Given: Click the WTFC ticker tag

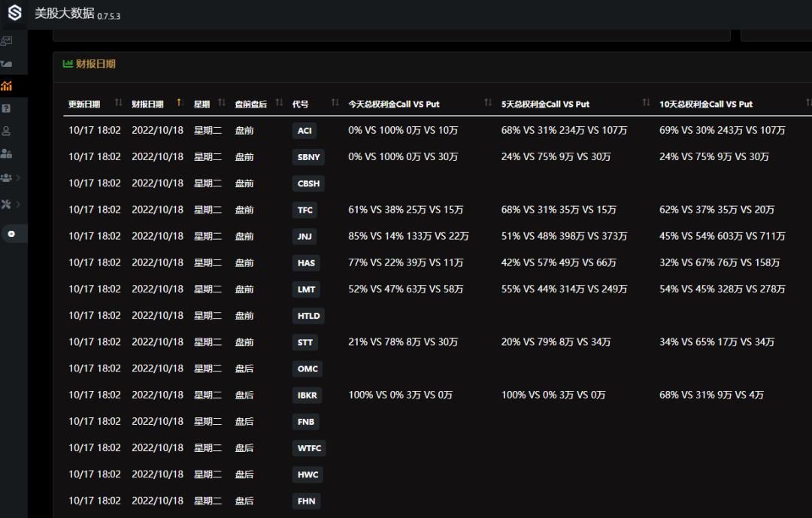Looking at the screenshot, I should pos(309,448).
